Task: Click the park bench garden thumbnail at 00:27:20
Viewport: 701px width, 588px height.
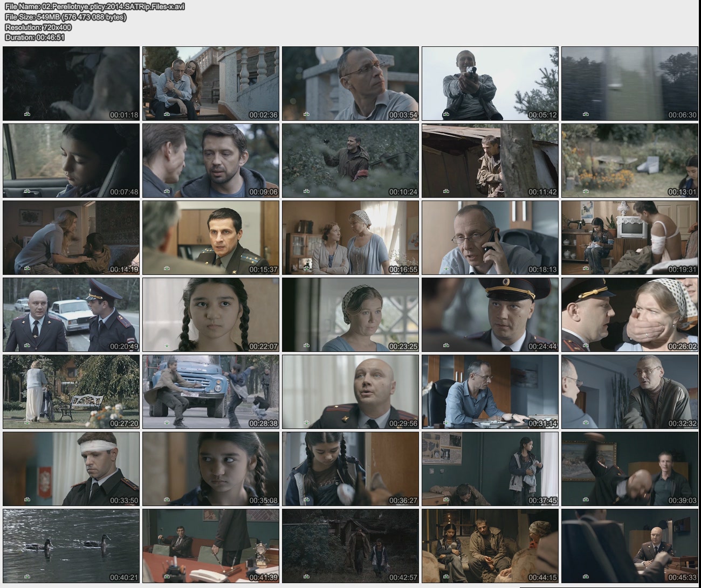Action: tap(71, 391)
